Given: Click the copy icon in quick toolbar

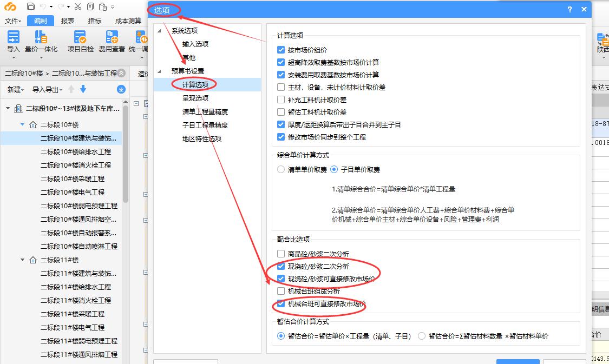Looking at the screenshot, I should 90,6.
